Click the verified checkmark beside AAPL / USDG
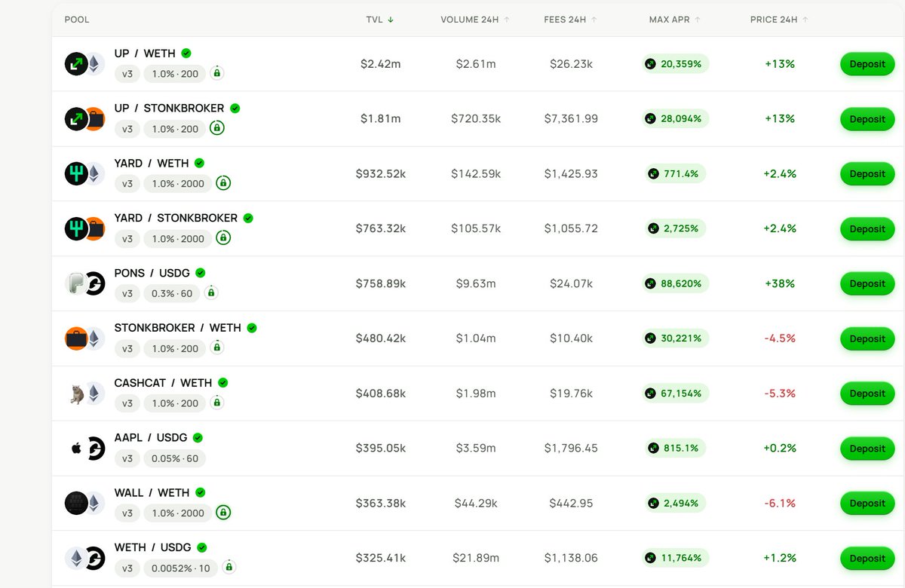The height and width of the screenshot is (588, 905). click(x=198, y=438)
